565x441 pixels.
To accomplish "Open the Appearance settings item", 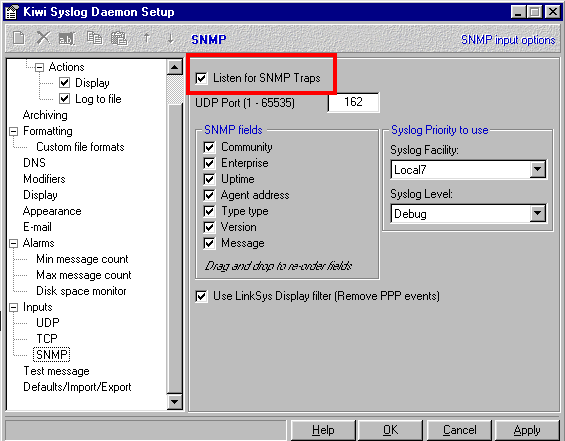I will pyautogui.click(x=52, y=211).
